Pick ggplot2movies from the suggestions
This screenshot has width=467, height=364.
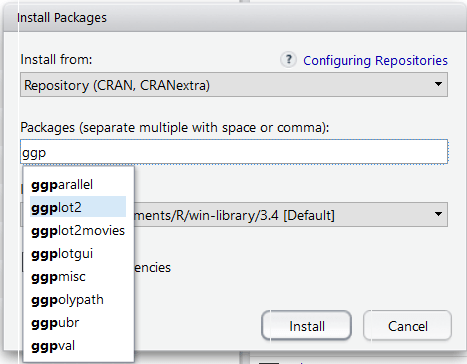click(78, 231)
